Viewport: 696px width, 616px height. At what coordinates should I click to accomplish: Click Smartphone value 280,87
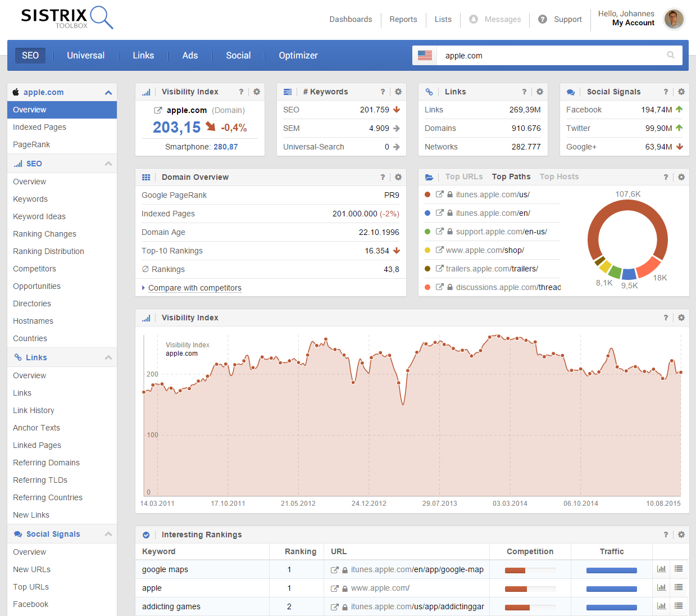pyautogui.click(x=225, y=147)
